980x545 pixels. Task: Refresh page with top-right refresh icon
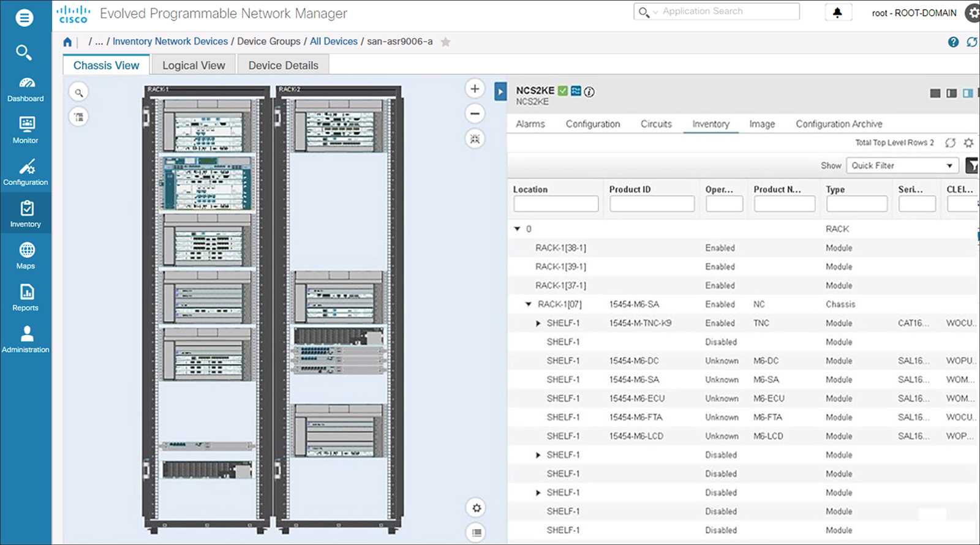[971, 42]
